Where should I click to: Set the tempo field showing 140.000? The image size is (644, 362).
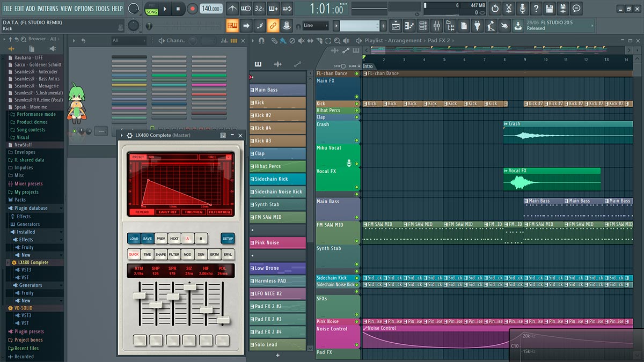211,9
